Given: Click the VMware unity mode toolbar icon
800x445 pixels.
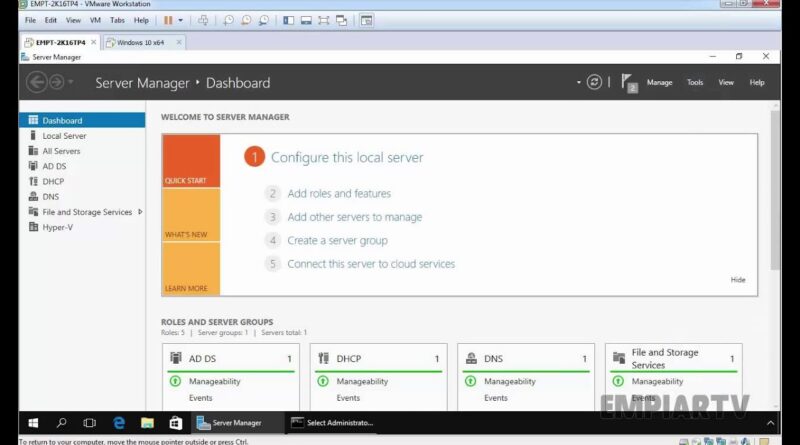Looking at the screenshot, I should 341,20.
